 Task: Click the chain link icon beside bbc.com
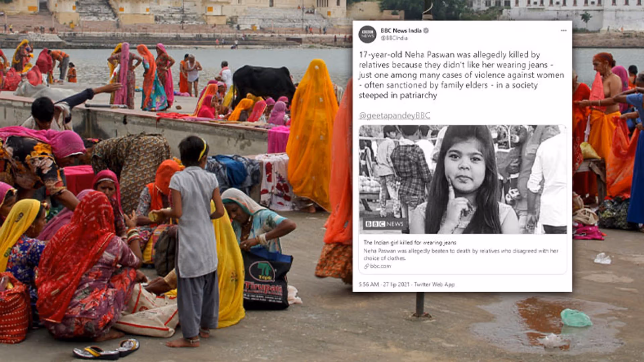point(366,266)
